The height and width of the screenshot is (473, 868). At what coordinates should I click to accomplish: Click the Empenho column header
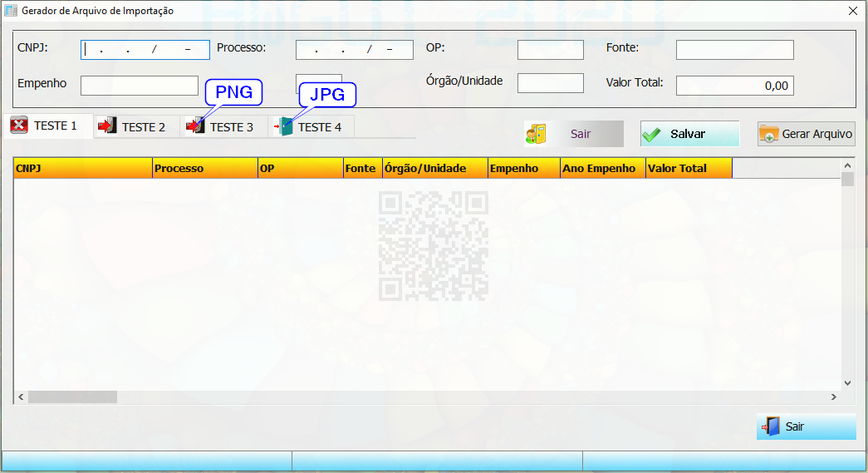click(x=524, y=169)
